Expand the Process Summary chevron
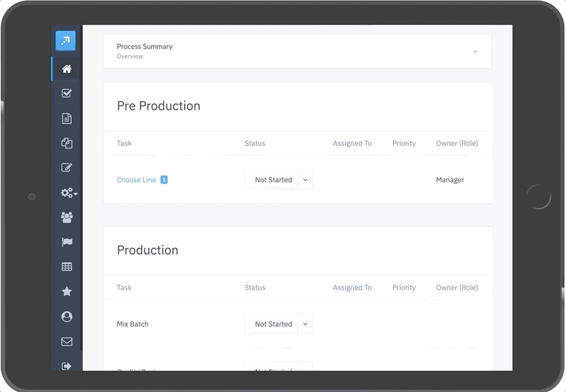Viewport: 566px width, 392px height. pos(475,51)
